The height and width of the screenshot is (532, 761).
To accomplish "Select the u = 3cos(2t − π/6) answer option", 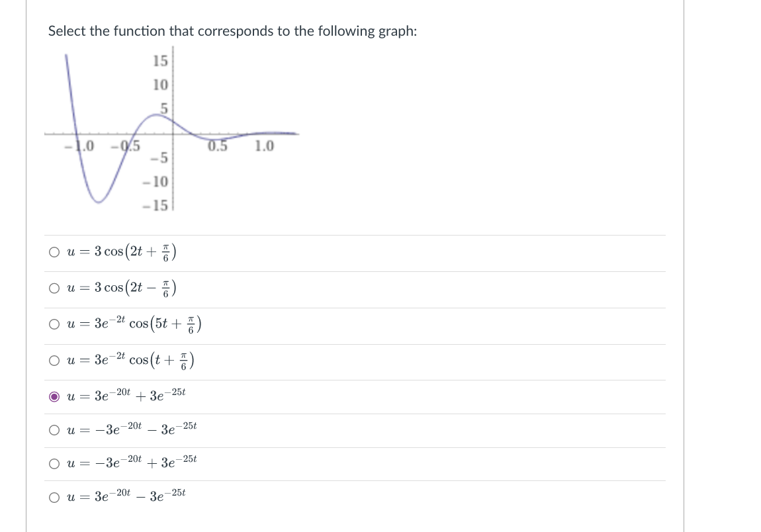I will coord(55,287).
